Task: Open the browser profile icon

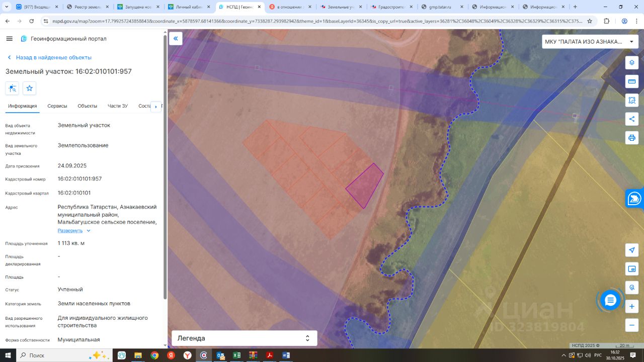Action: (x=624, y=21)
